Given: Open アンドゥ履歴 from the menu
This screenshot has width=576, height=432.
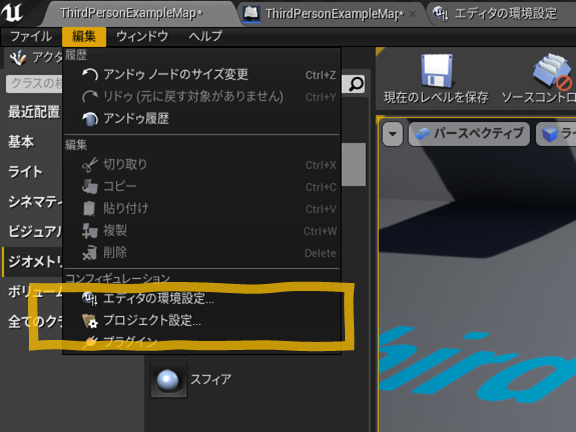Looking at the screenshot, I should (202, 119).
